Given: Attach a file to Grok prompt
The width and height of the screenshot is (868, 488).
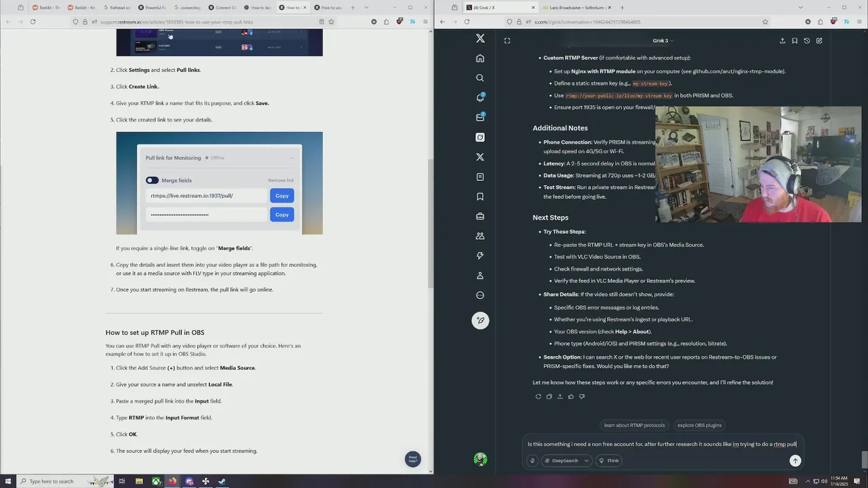Looking at the screenshot, I should 532,460.
